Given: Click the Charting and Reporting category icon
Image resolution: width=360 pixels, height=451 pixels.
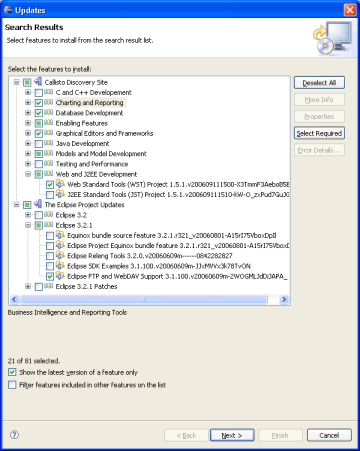Looking at the screenshot, I should (49, 102).
